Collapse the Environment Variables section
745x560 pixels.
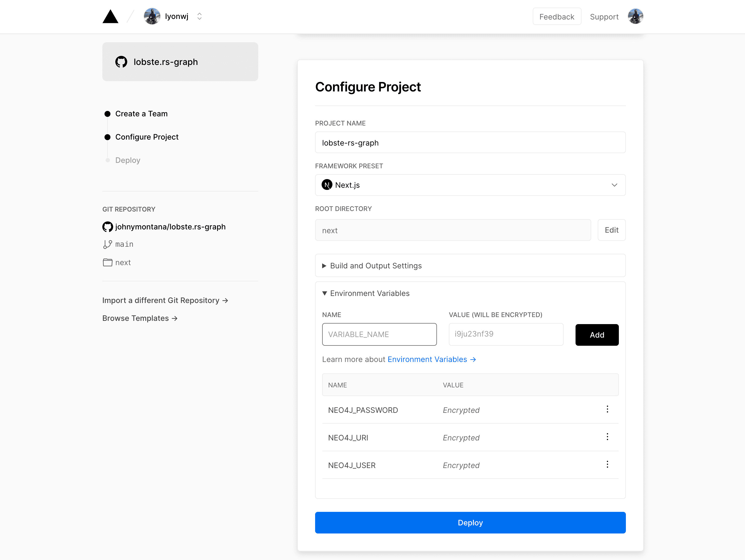tap(370, 293)
